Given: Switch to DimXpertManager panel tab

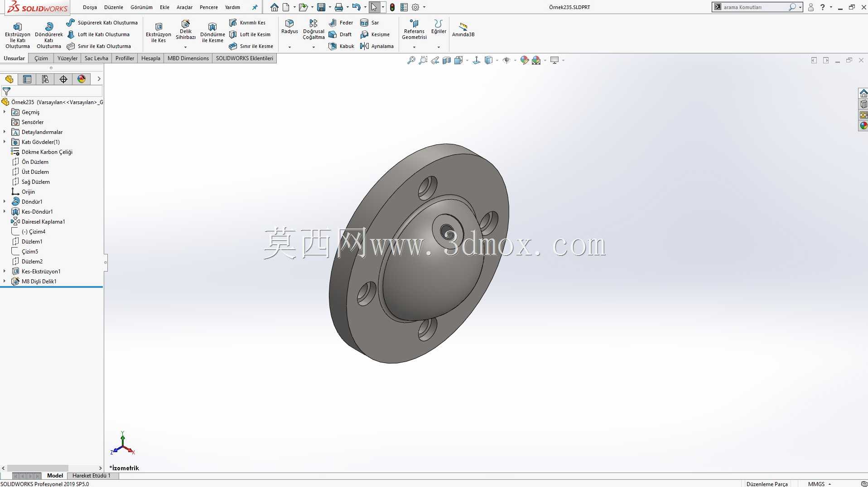Looking at the screenshot, I should pos(63,79).
